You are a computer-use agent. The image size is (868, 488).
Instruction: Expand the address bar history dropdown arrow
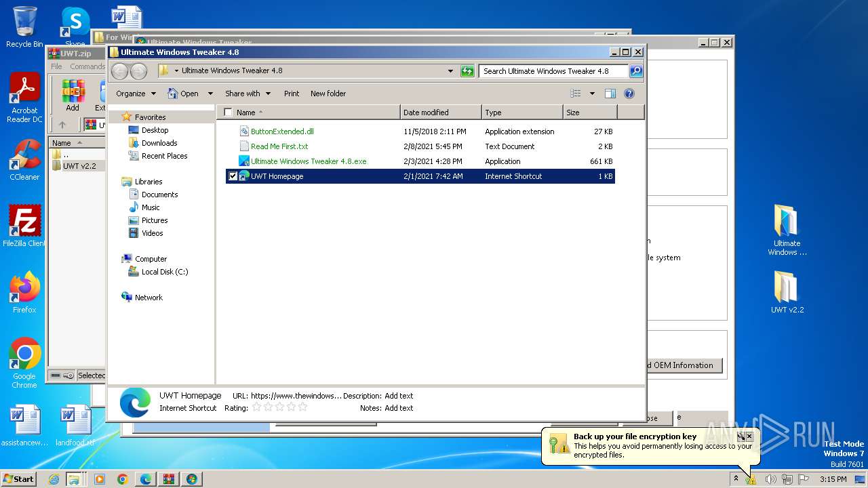point(450,70)
